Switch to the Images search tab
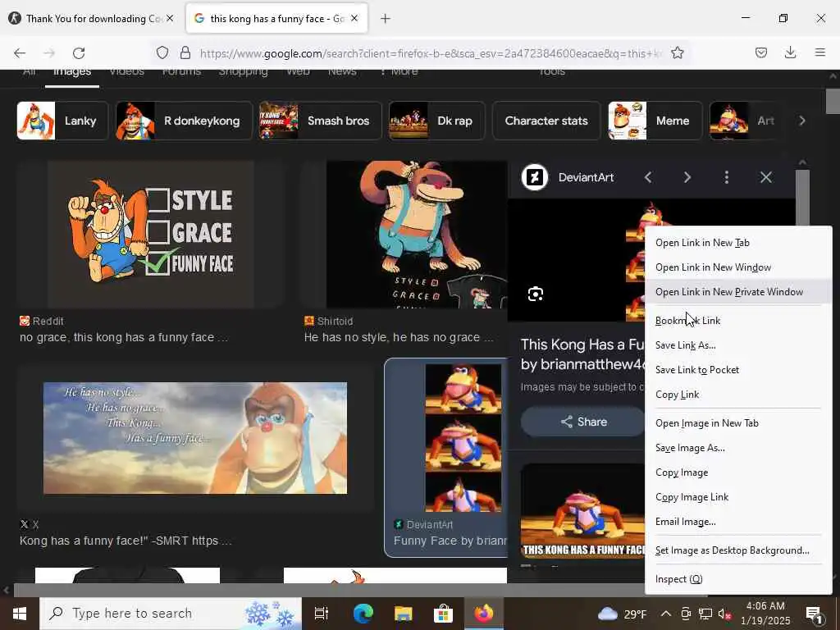 click(x=72, y=73)
